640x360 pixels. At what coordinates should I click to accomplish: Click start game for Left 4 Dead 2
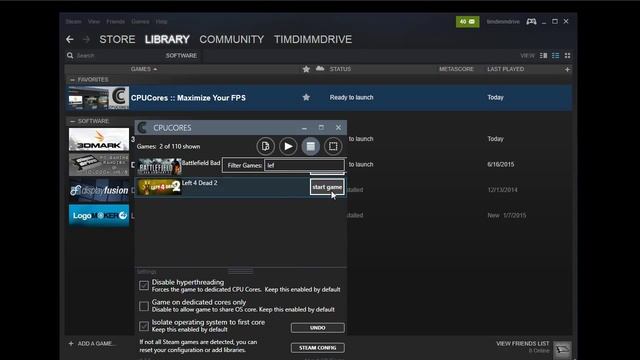(x=327, y=187)
